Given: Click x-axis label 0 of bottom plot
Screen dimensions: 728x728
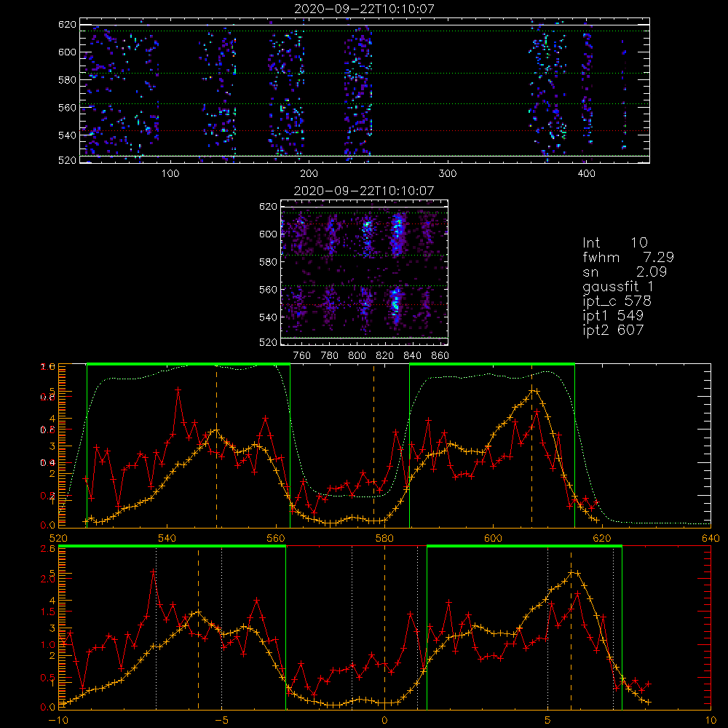Looking at the screenshot, I should point(384,721).
